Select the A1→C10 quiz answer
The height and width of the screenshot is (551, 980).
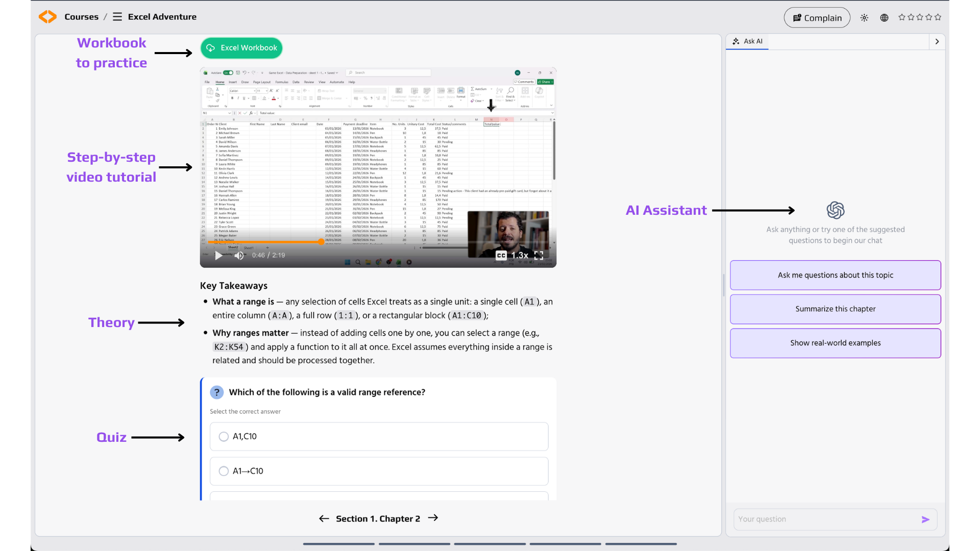[x=379, y=471]
